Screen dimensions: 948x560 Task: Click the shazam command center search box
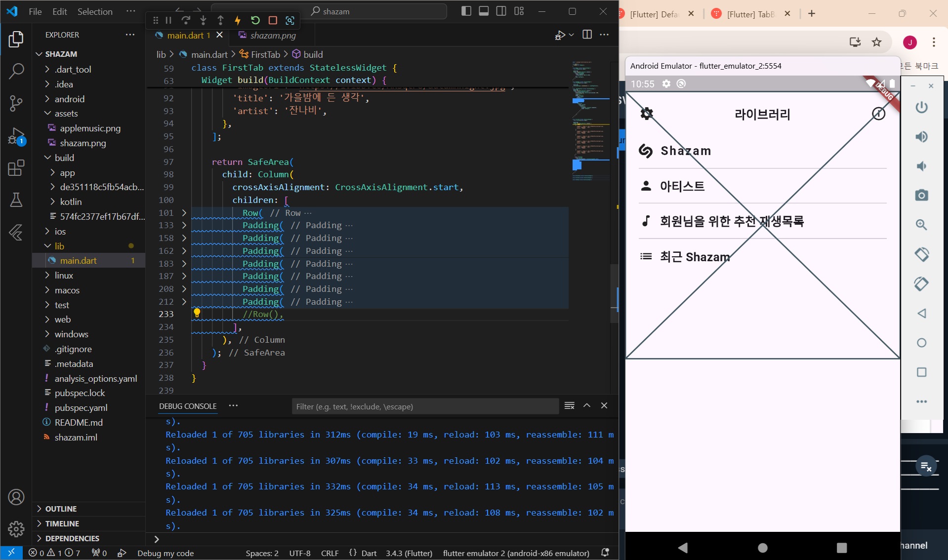(x=329, y=11)
